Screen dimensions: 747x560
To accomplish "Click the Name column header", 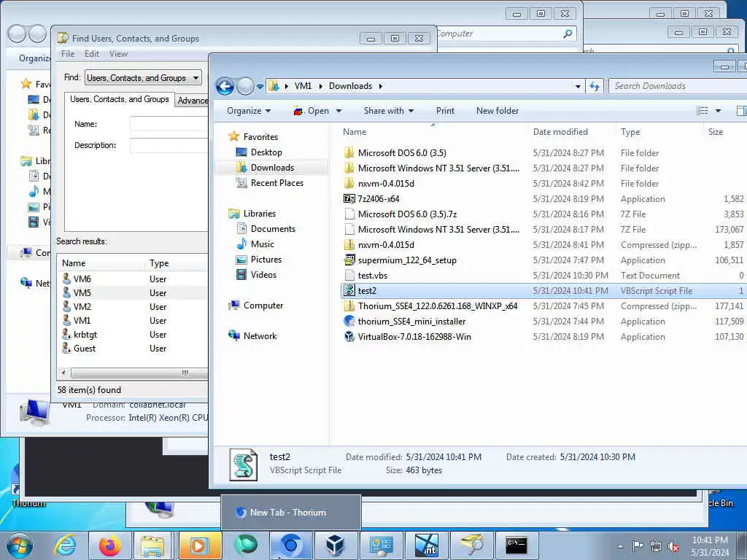I will click(x=355, y=132).
